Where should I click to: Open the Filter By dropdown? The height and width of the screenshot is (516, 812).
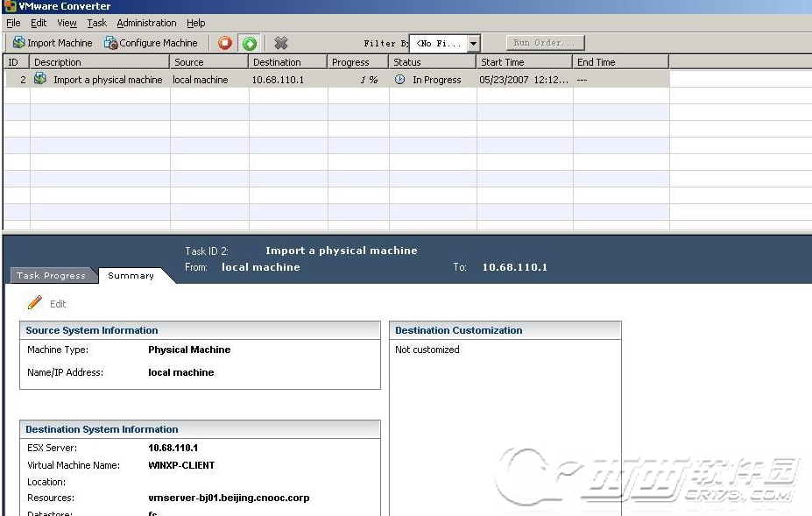pyautogui.click(x=473, y=43)
